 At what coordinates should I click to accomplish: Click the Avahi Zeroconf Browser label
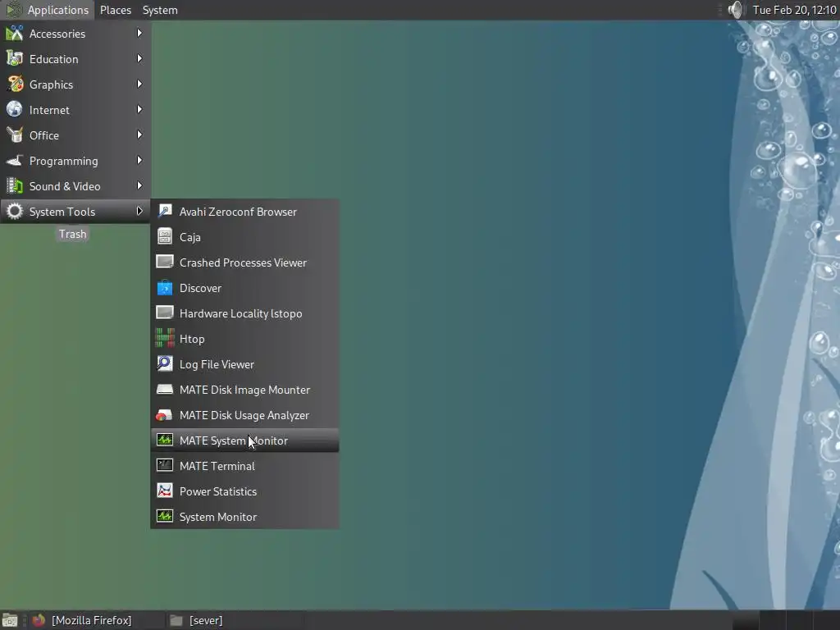pos(238,212)
